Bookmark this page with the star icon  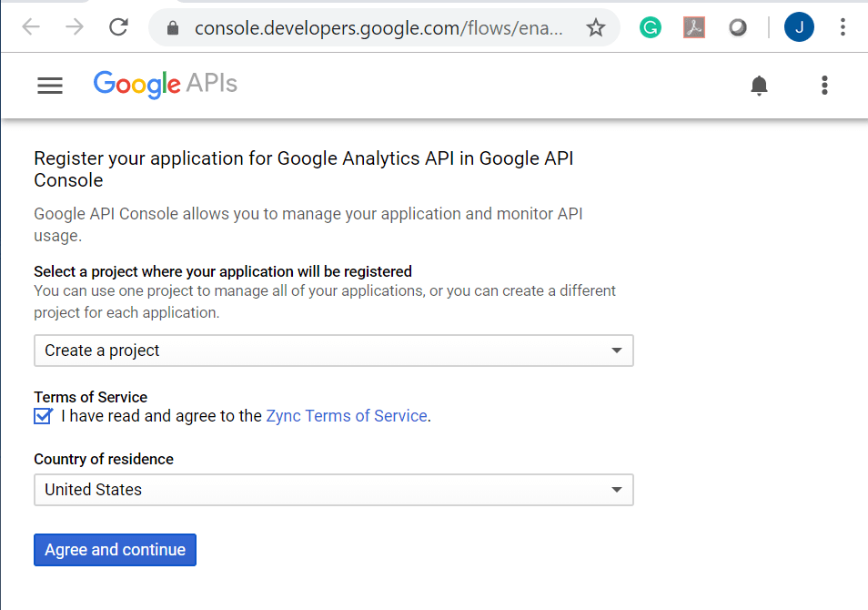[596, 27]
